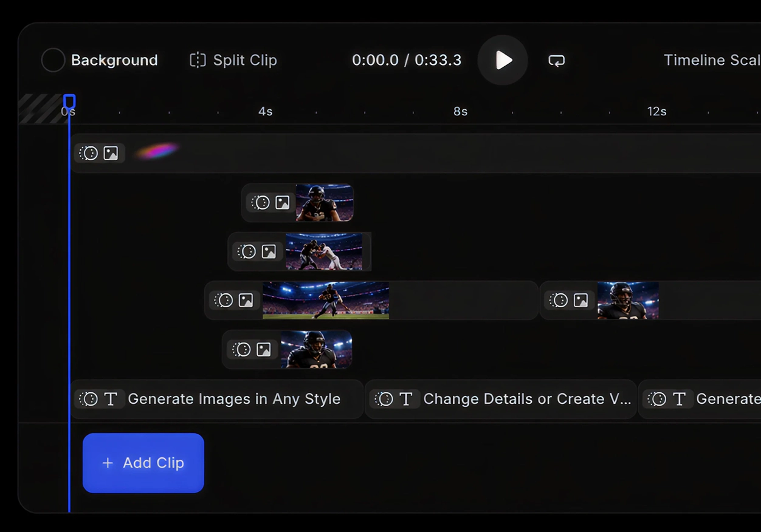
Task: Click the blue Add Clip button
Action: (143, 463)
